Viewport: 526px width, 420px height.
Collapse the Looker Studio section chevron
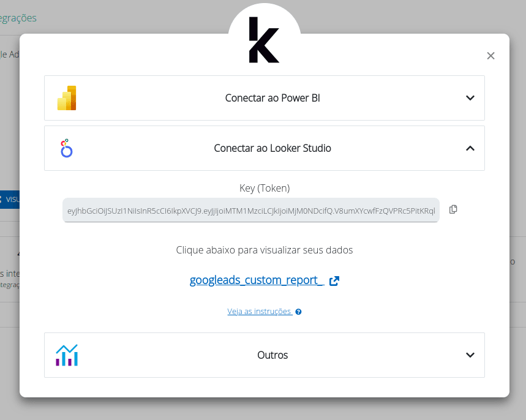(470, 148)
